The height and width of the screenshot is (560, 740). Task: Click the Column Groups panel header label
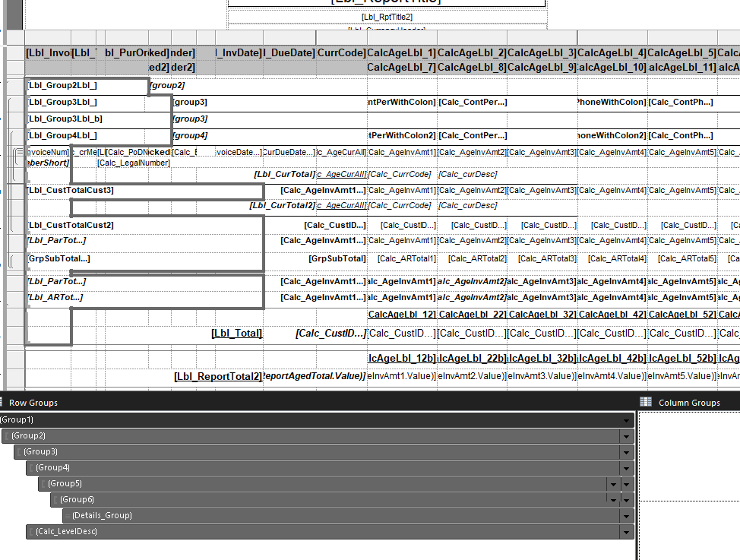coord(689,403)
